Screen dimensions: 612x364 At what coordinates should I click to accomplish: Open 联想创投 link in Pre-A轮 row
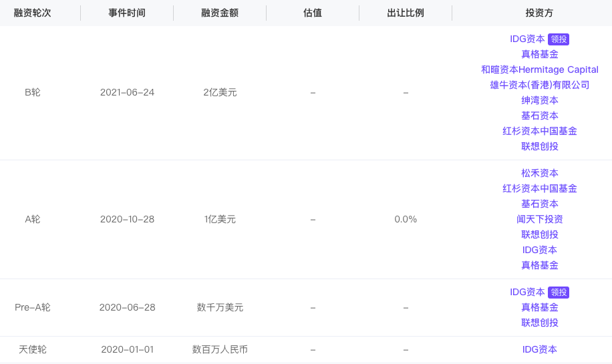pos(540,323)
